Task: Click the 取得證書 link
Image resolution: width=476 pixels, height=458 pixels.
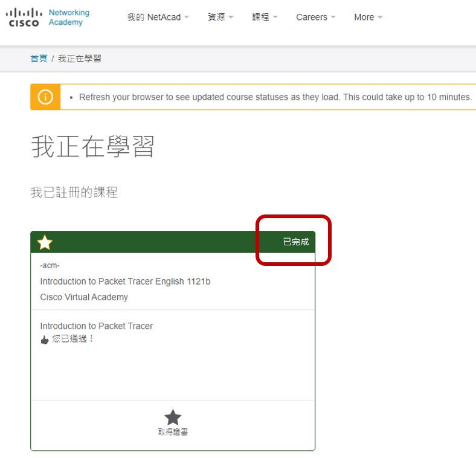Action: tap(173, 431)
